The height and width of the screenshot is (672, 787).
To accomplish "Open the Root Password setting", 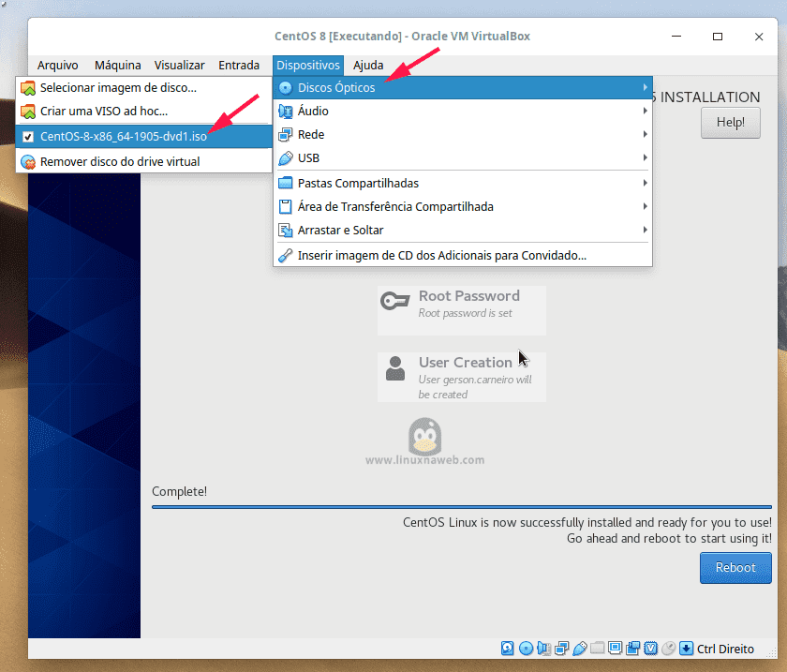I will coord(462,310).
